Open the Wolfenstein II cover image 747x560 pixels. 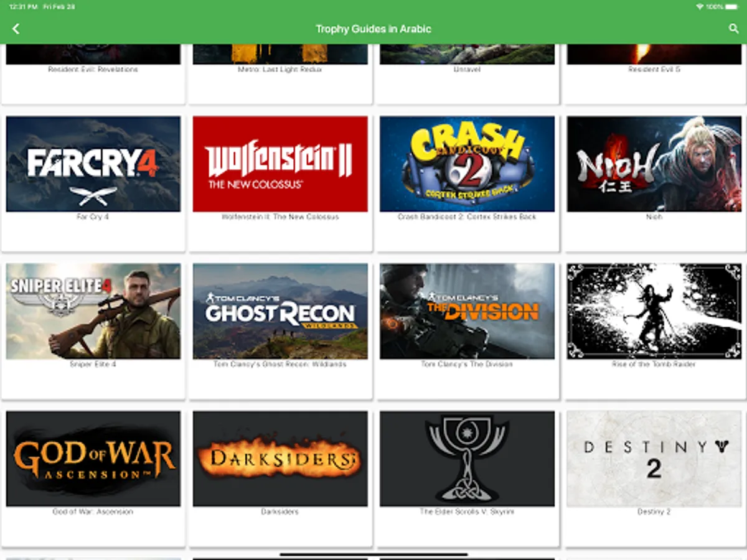coord(280,164)
